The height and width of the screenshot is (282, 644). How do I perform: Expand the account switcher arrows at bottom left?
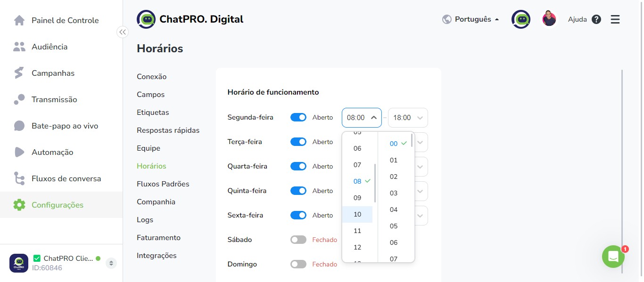click(111, 263)
